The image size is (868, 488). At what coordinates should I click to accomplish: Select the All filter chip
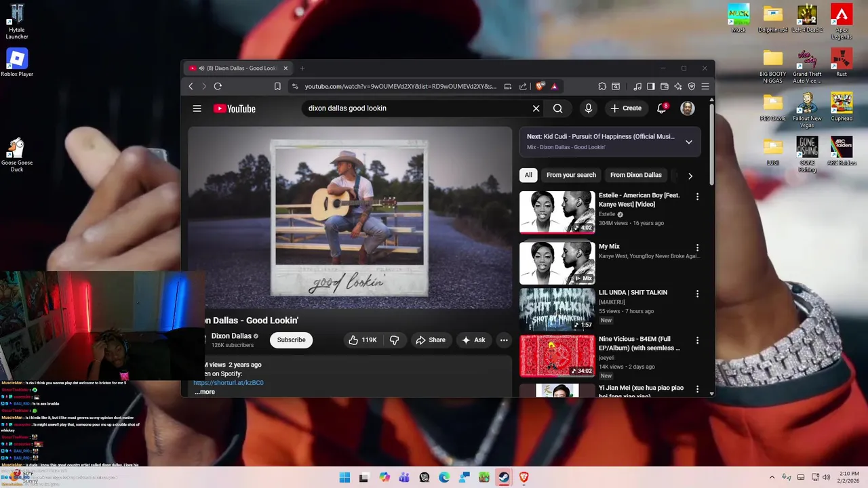coord(528,175)
